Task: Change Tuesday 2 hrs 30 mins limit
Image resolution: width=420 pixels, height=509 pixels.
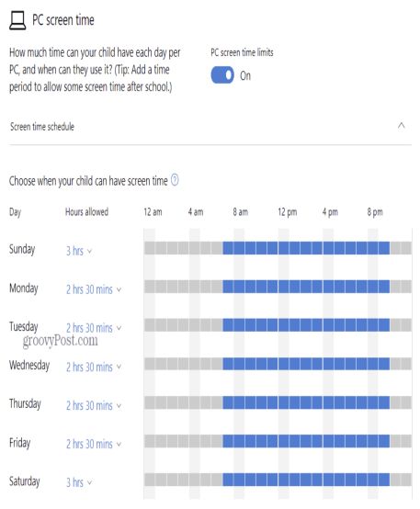Action: coord(94,328)
